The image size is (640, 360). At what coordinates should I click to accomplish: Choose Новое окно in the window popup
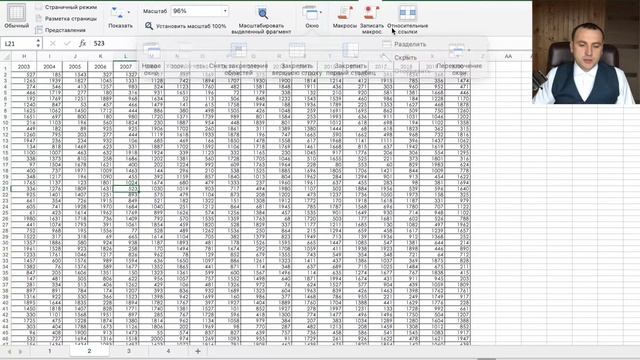151,60
